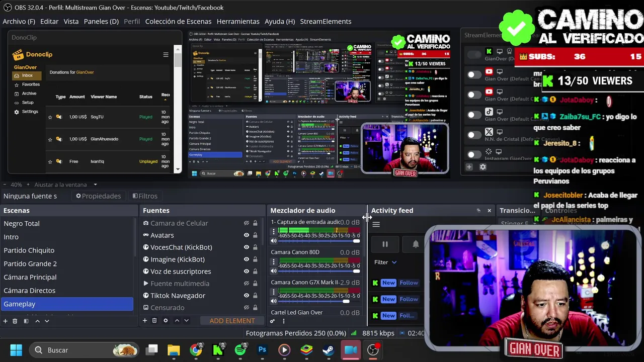
Task: Mute the Camara Canon 80D audio
Action: [x=274, y=271]
